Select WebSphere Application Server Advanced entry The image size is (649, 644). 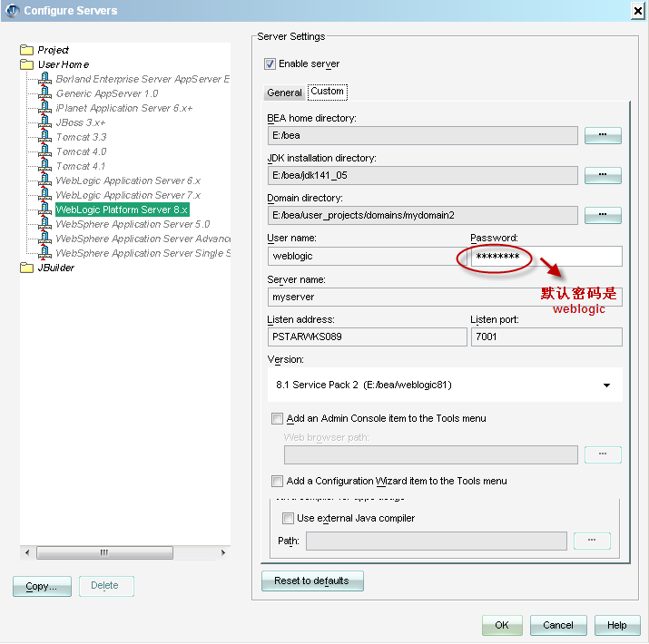point(143,239)
